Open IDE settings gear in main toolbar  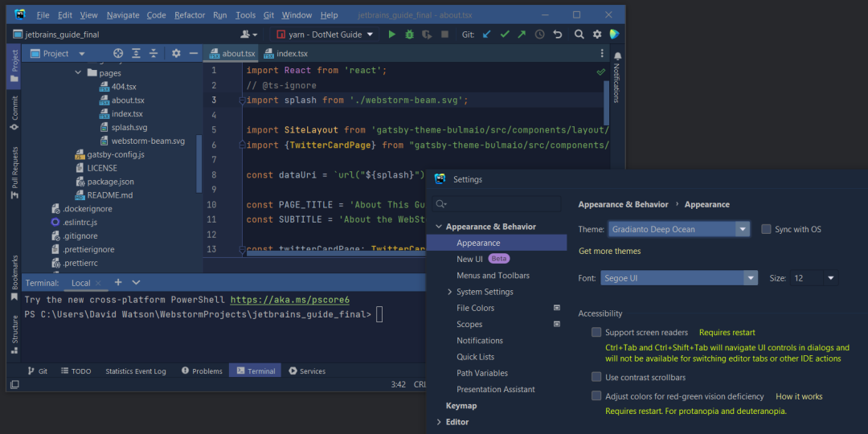tap(596, 35)
